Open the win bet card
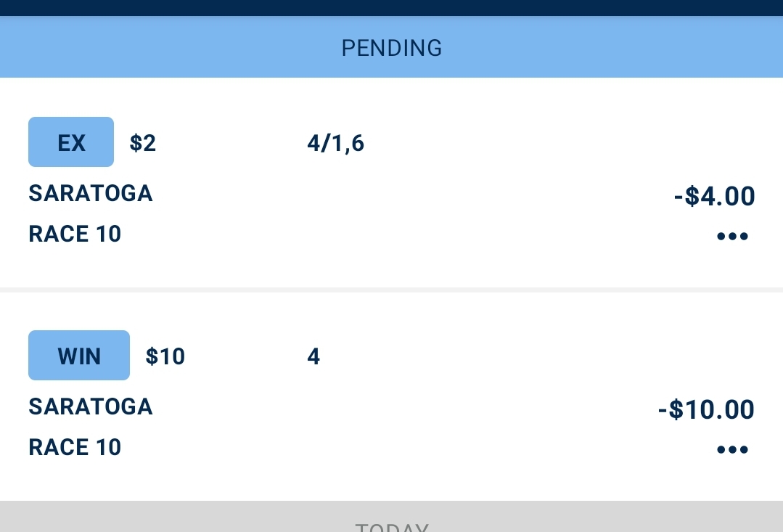 (x=392, y=396)
